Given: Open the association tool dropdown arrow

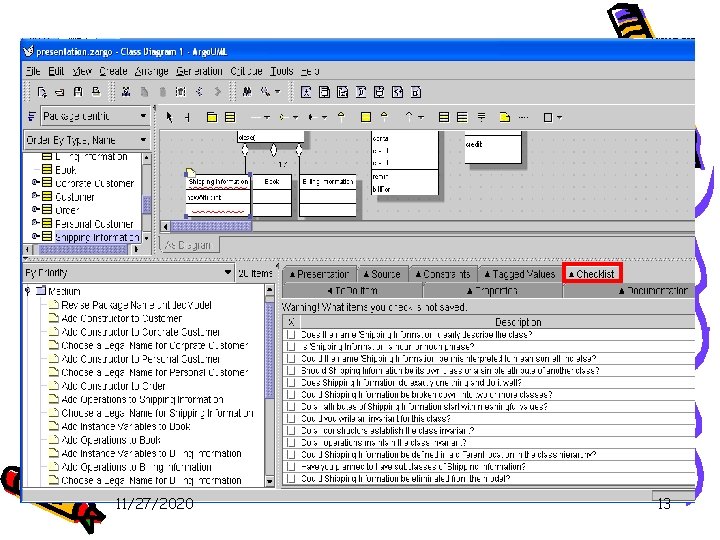Looking at the screenshot, I should pos(266,118).
